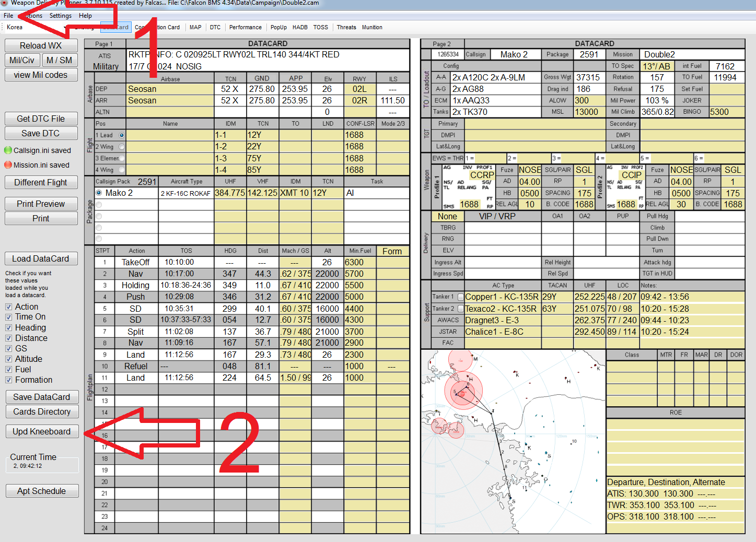Click the Current Time field
Image resolution: width=756 pixels, height=542 pixels.
(42, 466)
